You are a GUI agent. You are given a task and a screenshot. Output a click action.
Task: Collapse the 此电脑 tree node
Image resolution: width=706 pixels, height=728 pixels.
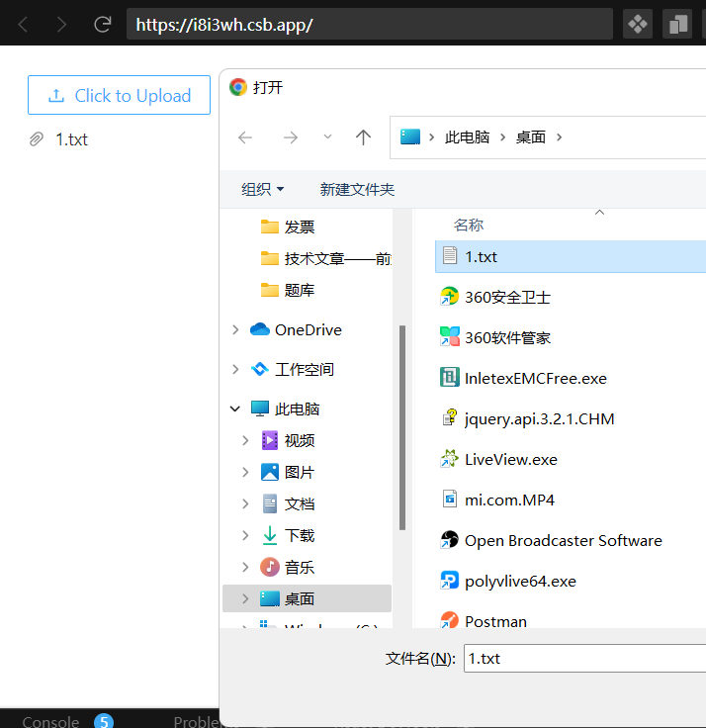point(235,409)
